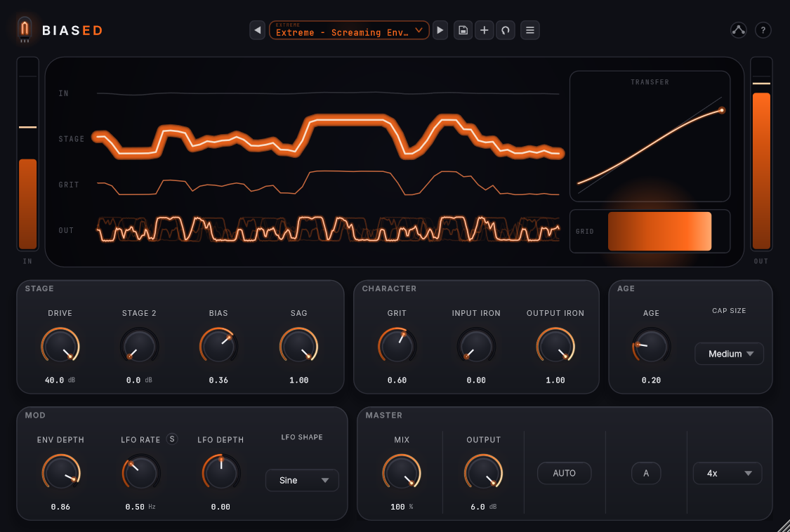Click the window resize grip in corner

click(x=782, y=524)
